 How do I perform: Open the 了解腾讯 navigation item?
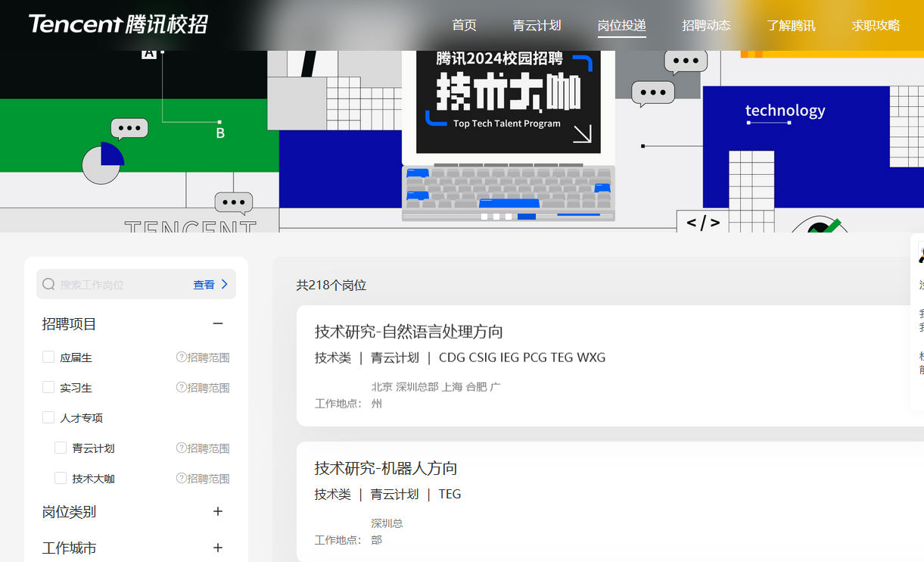tap(791, 25)
